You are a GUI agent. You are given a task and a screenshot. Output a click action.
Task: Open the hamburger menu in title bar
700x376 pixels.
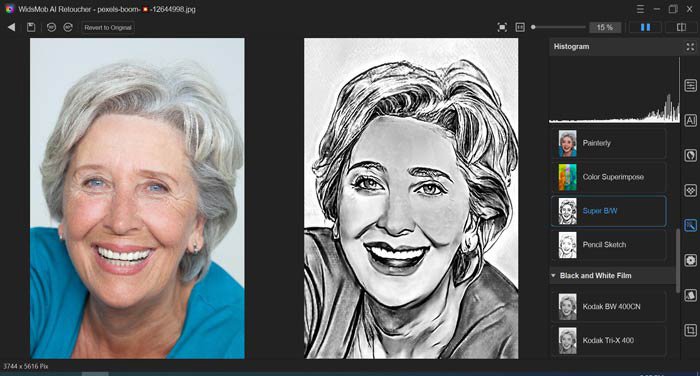coord(640,9)
